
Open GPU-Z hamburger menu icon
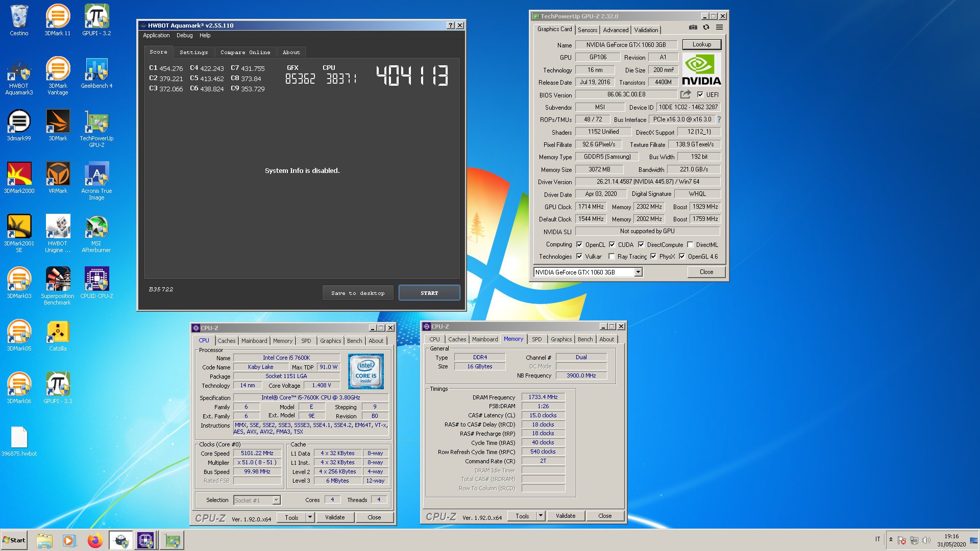[719, 28]
